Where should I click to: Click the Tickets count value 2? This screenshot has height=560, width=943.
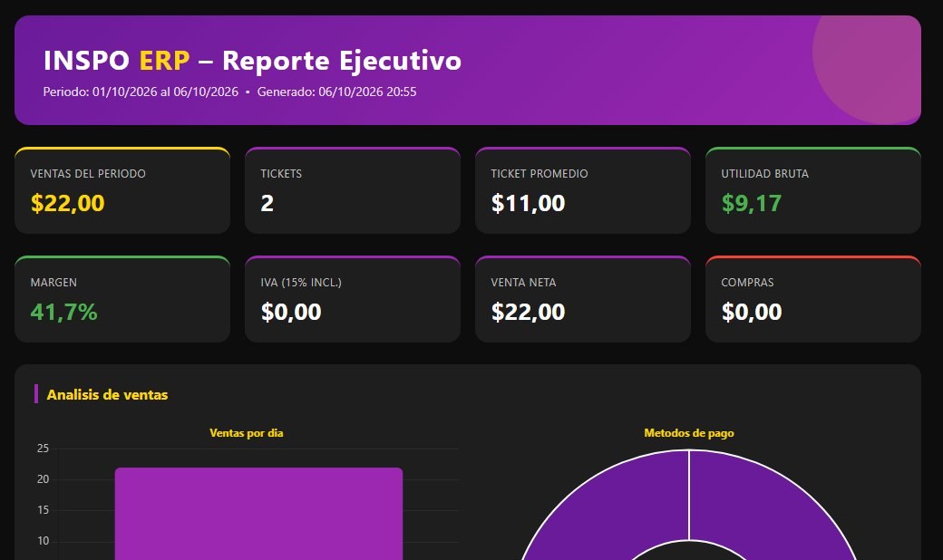267,203
